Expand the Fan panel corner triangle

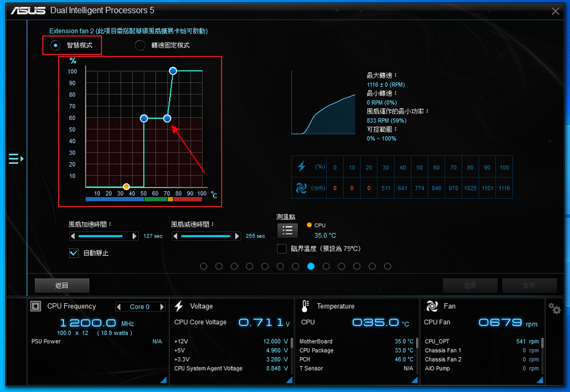coord(540,379)
